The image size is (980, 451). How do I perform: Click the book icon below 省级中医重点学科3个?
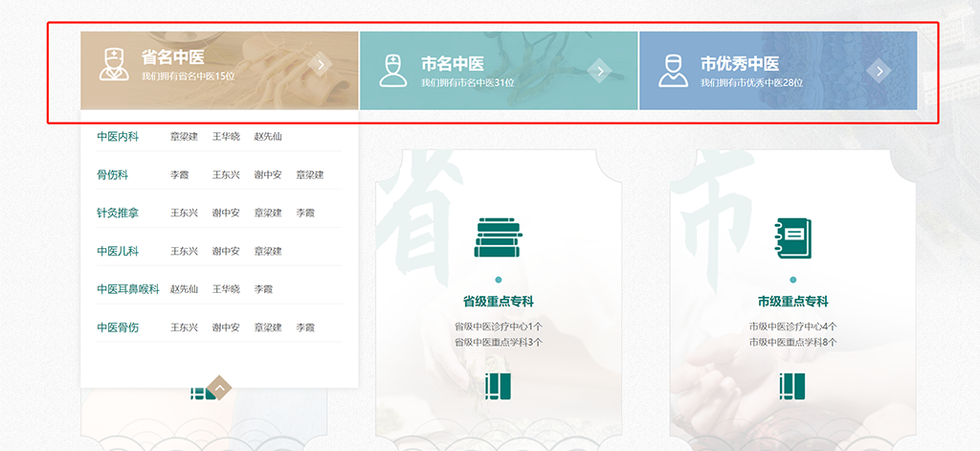(x=498, y=386)
